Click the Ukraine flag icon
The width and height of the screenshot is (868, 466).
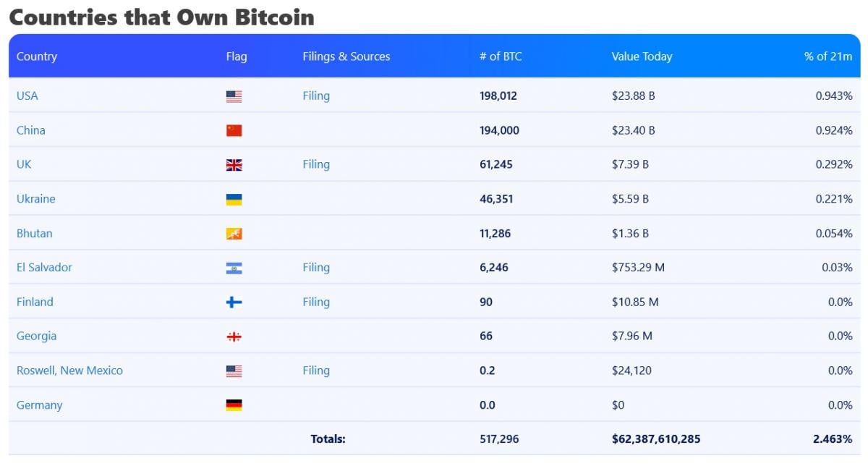(234, 199)
